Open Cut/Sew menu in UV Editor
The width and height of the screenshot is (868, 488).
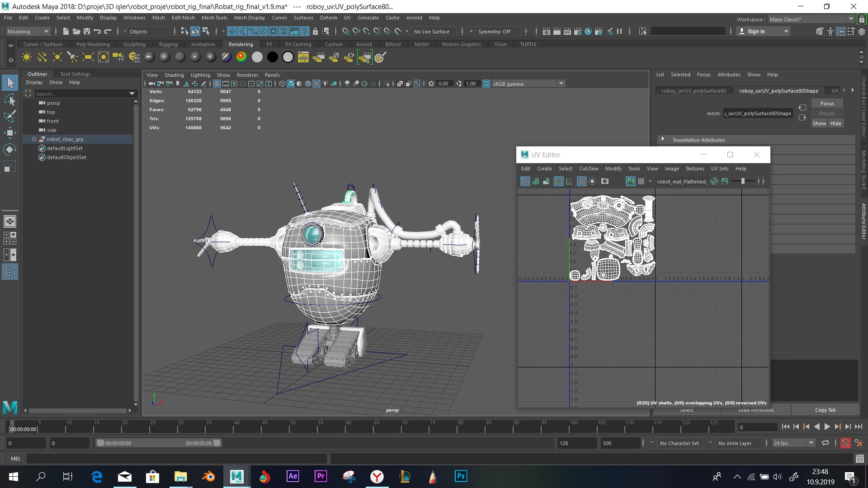point(589,169)
